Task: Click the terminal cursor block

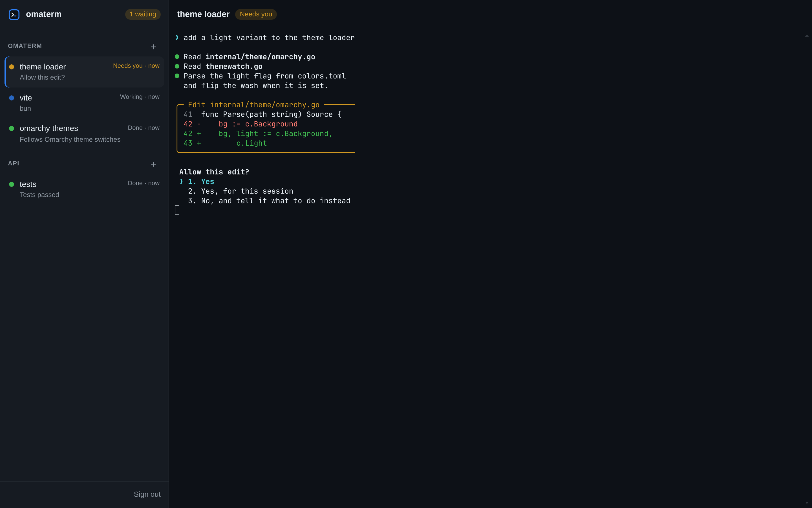Action: pos(177,210)
